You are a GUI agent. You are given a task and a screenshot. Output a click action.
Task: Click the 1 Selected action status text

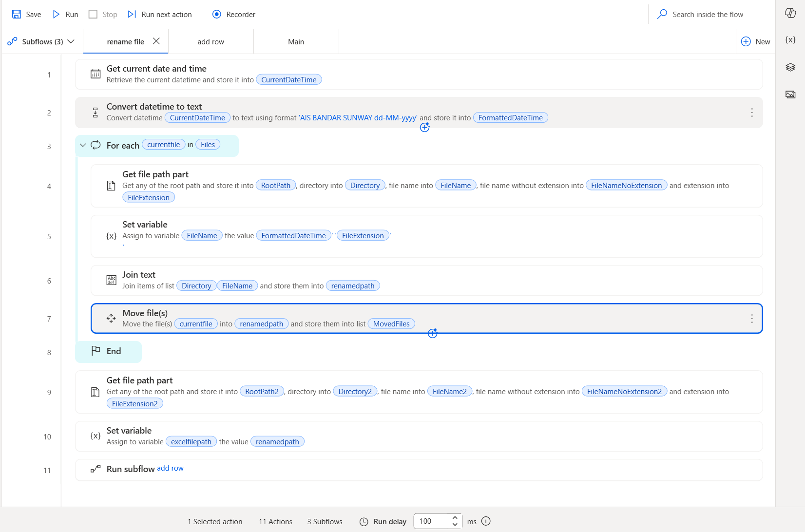pos(215,522)
